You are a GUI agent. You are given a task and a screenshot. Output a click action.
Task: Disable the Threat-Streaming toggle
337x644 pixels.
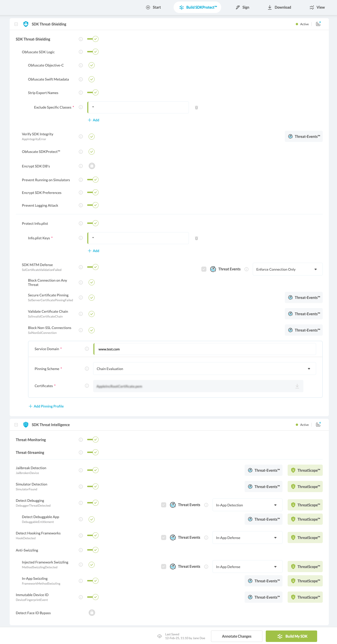tap(93, 452)
